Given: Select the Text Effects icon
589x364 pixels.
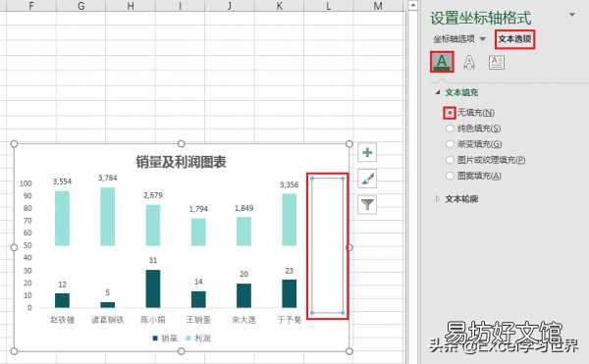Looking at the screenshot, I should [x=469, y=62].
